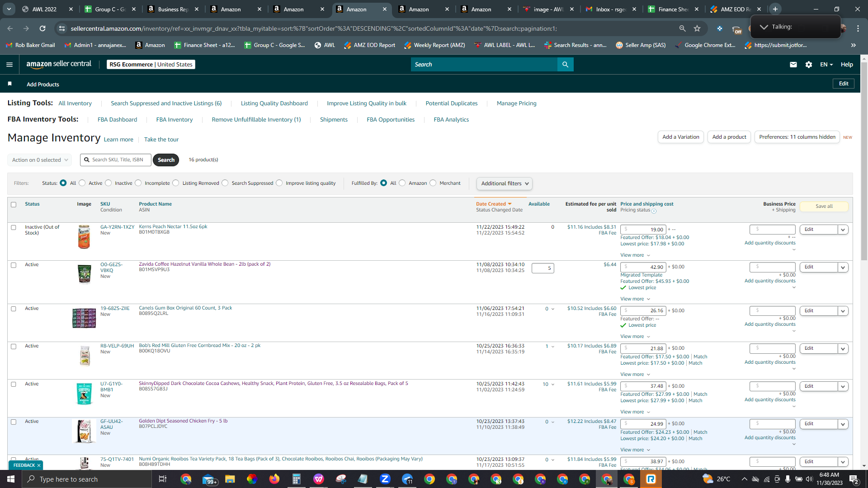868x488 pixels.
Task: Switch to the Inbox Gmail browser tab
Action: tap(611, 9)
